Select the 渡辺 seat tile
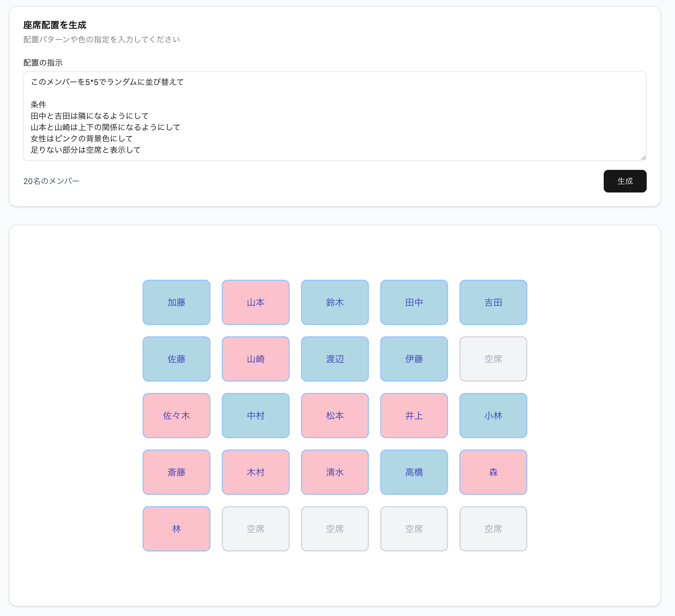Image resolution: width=675 pixels, height=616 pixels. pyautogui.click(x=334, y=359)
